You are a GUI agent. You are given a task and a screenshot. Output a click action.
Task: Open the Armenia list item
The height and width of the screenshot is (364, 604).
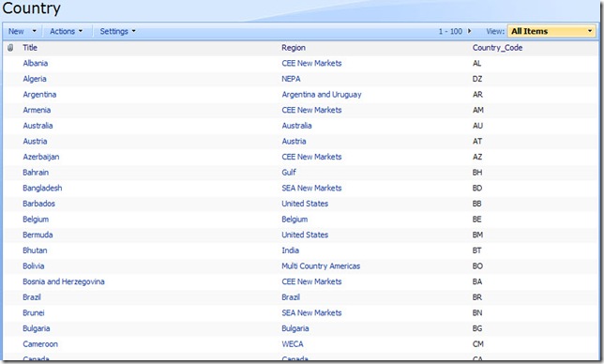coord(37,110)
